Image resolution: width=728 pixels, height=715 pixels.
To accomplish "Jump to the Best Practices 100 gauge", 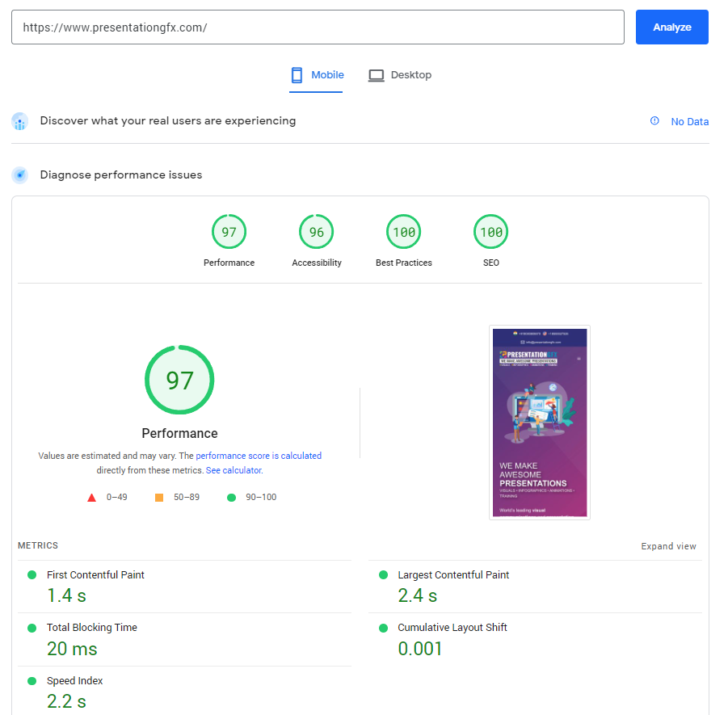I will pyautogui.click(x=404, y=233).
